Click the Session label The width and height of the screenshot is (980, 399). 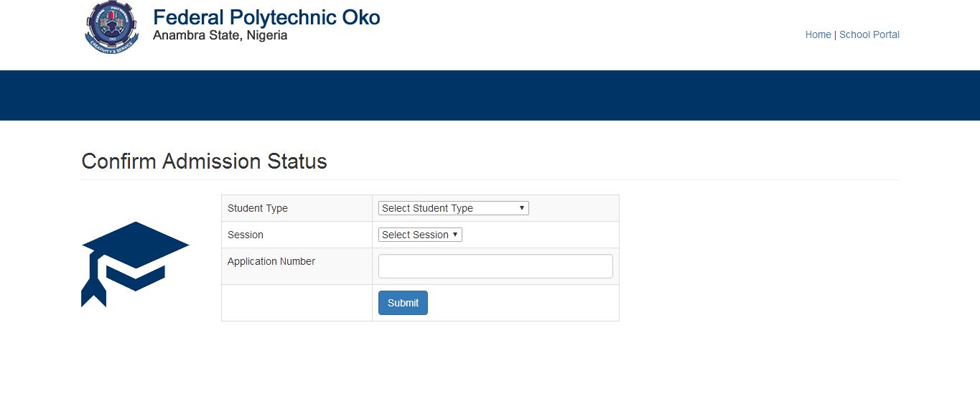pos(246,235)
